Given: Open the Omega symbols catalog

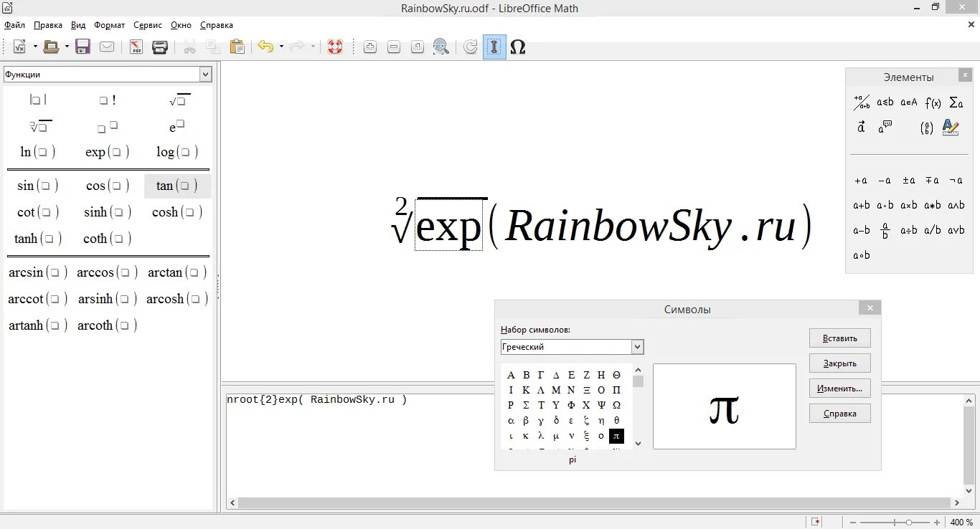Looking at the screenshot, I should pyautogui.click(x=517, y=47).
